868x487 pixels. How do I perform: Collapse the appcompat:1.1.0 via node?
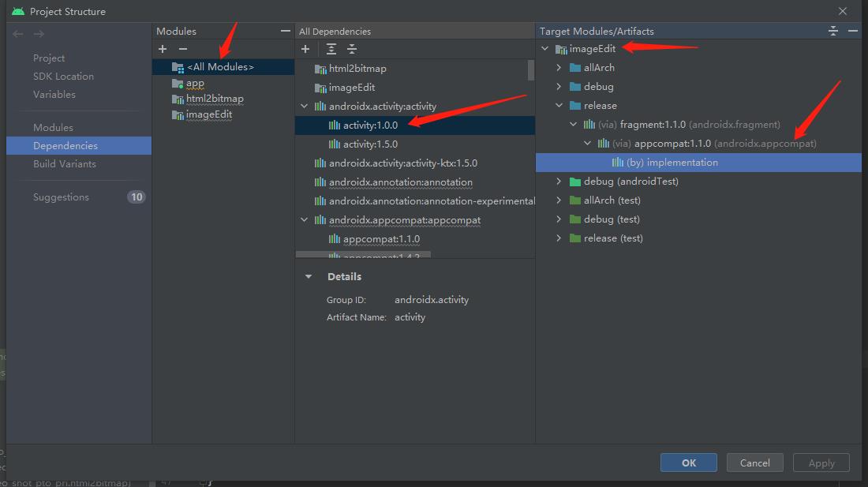[x=587, y=143]
